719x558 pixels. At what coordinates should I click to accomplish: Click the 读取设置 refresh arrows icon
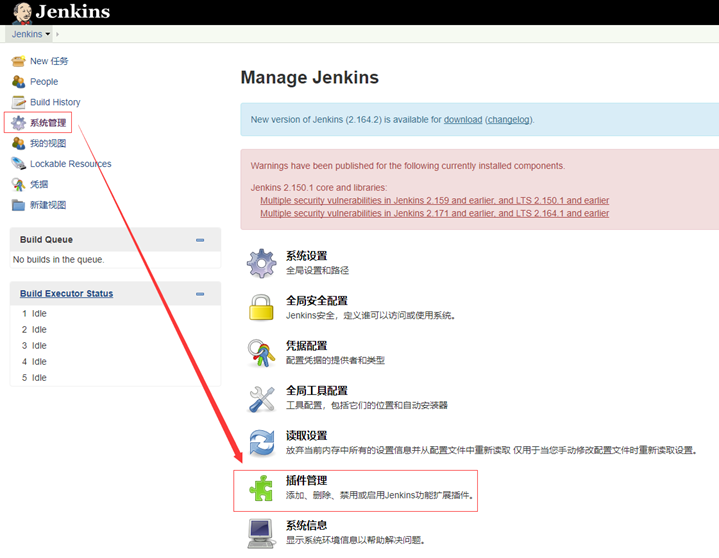pos(261,443)
